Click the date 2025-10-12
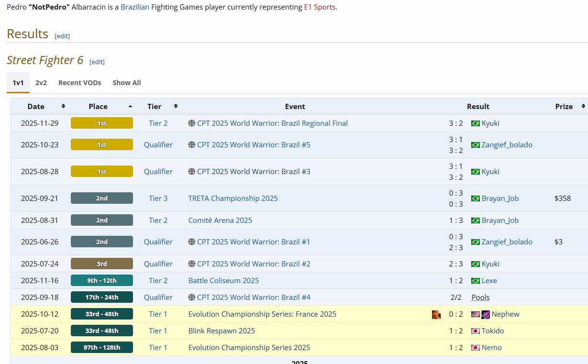Screen dimensions: 588x364 tap(40, 314)
